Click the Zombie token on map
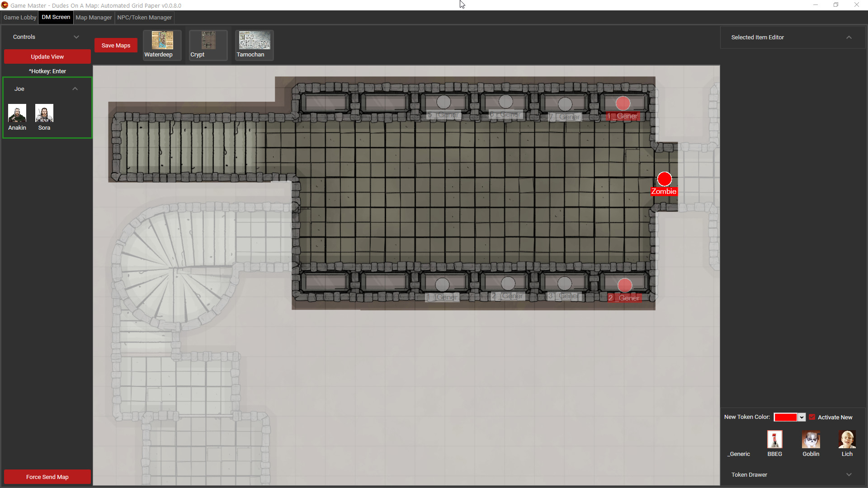Viewport: 868px width, 488px height. 664,179
